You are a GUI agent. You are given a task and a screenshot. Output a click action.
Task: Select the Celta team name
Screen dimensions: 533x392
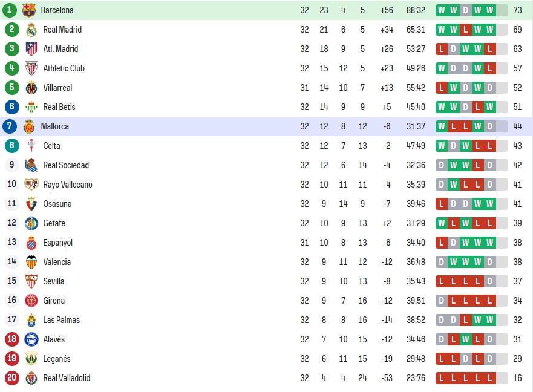tap(51, 146)
